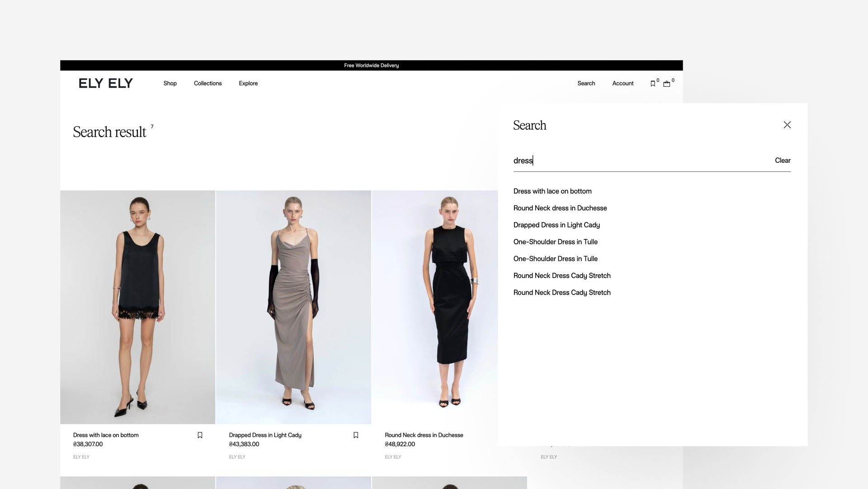Select suggestion "Round Neck dress in Duchesse"
The image size is (868, 489).
click(x=560, y=208)
